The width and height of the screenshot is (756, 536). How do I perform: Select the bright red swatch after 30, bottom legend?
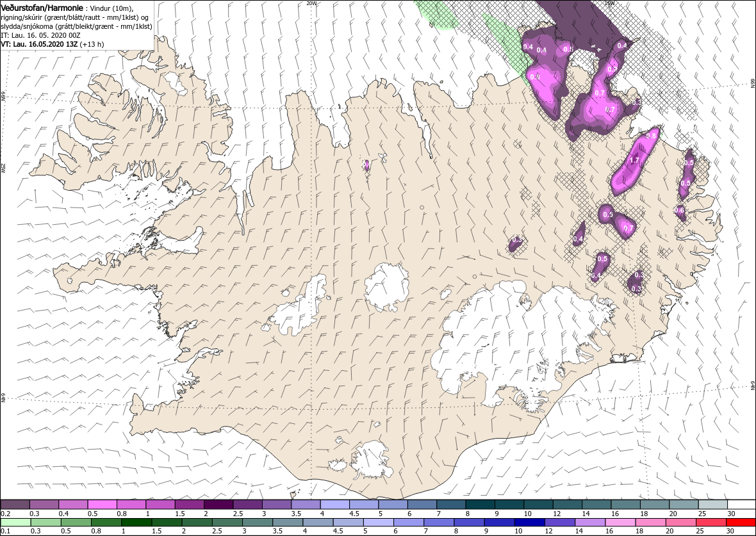(741, 523)
